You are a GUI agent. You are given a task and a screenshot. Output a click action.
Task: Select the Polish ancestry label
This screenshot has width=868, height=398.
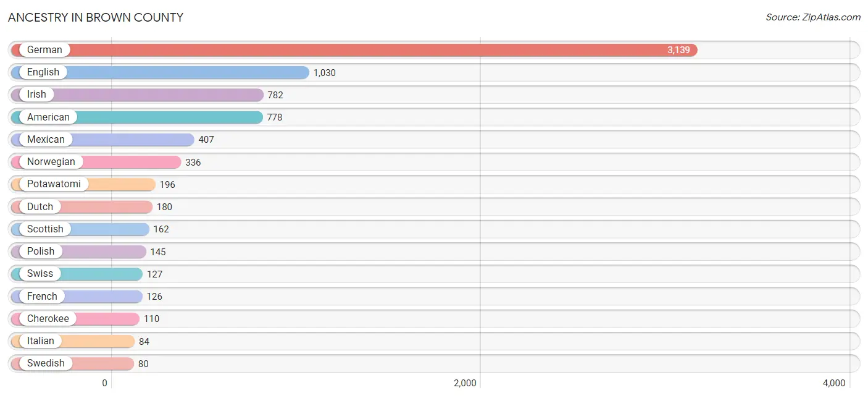coord(41,252)
